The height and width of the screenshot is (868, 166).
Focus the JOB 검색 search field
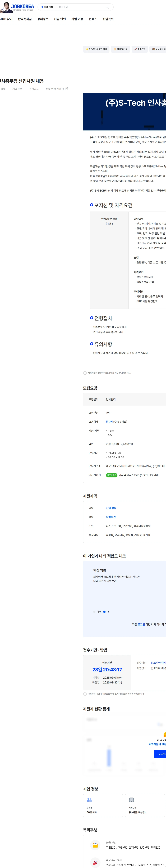80,7
